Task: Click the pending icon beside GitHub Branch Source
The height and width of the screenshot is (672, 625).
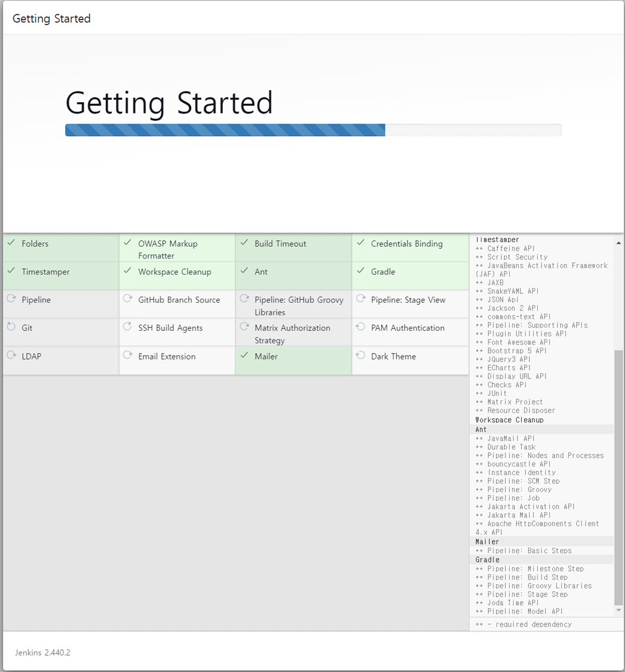Action: pyautogui.click(x=127, y=299)
